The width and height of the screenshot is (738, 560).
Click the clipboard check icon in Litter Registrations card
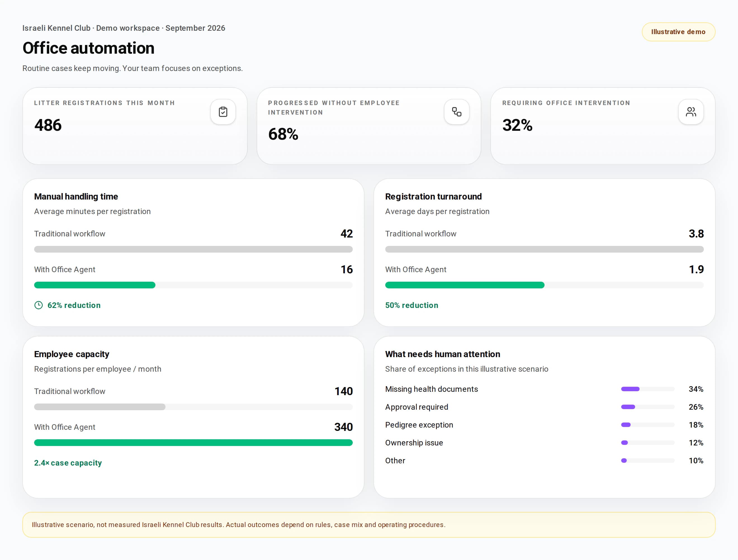[223, 112]
